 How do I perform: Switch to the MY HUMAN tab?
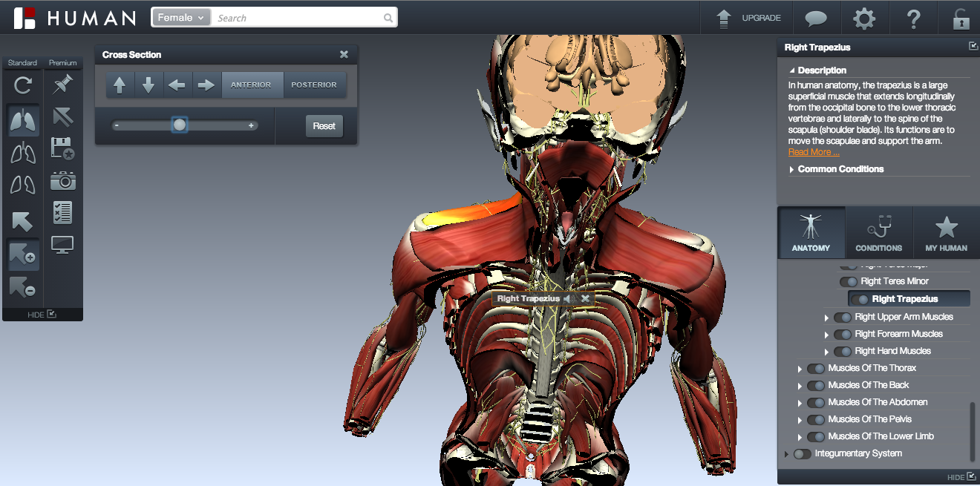pos(946,232)
